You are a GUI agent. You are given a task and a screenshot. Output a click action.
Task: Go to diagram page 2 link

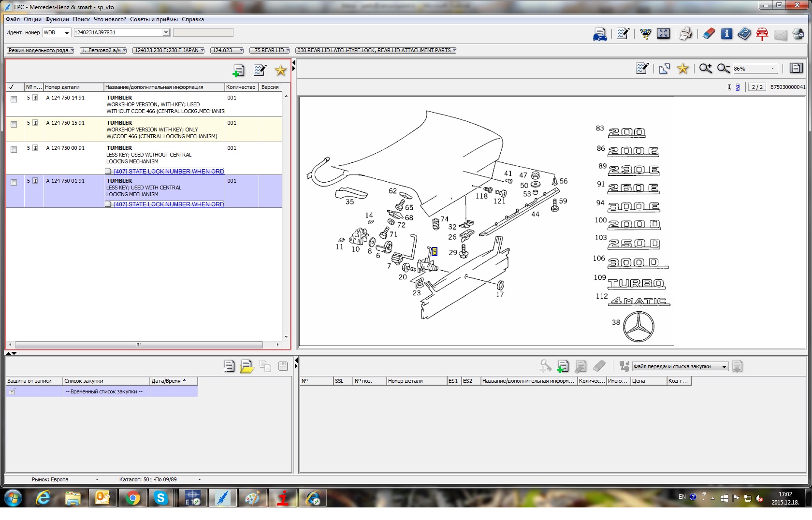(x=738, y=87)
